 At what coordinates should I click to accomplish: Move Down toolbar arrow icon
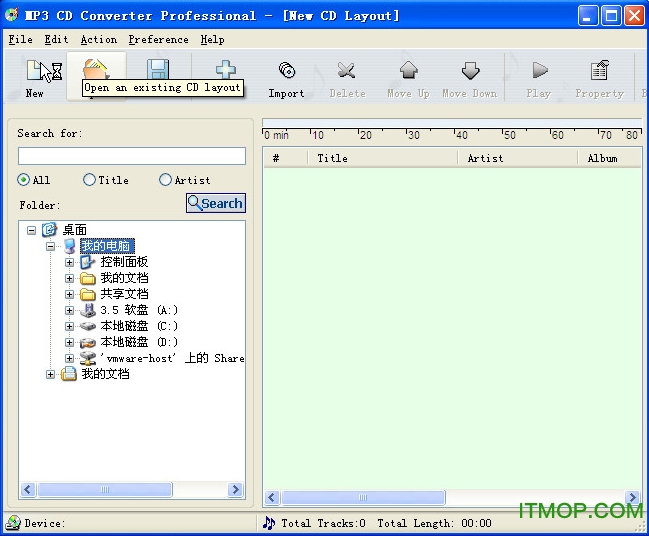(x=471, y=70)
